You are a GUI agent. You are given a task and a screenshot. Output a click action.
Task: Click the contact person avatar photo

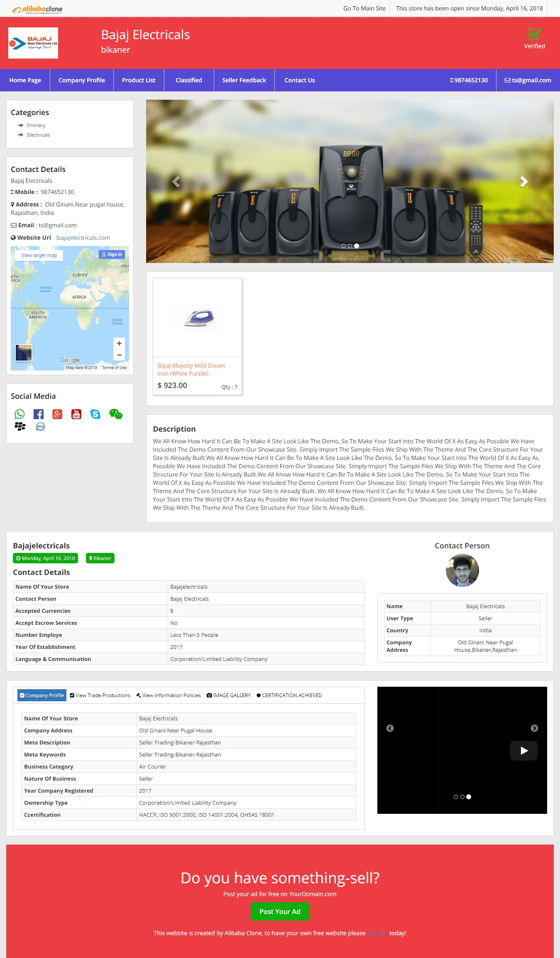pos(462,570)
